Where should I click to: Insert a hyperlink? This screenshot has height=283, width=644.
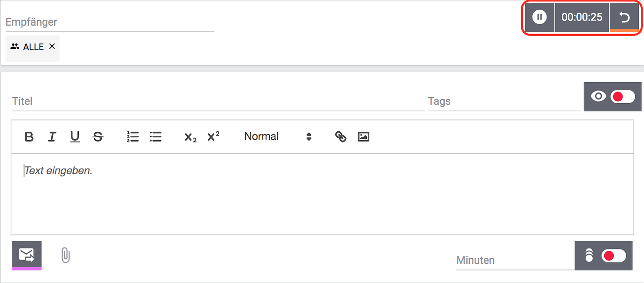click(x=341, y=137)
